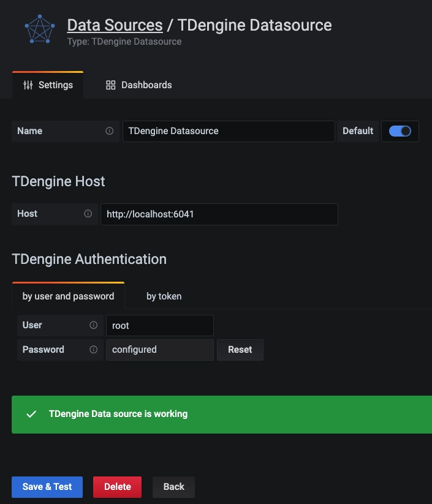The width and height of the screenshot is (432, 504).
Task: Follow the Data Sources breadcrumb link
Action: pyautogui.click(x=115, y=25)
